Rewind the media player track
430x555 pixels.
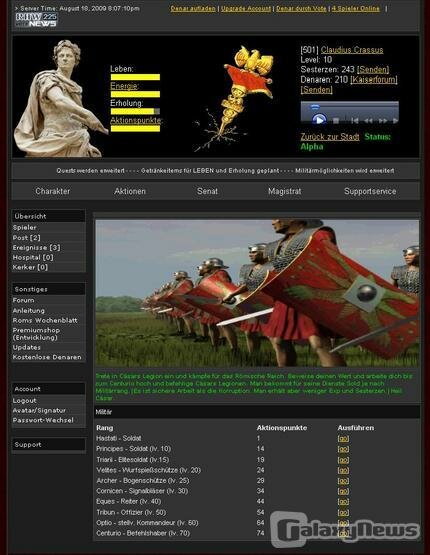[x=368, y=121]
